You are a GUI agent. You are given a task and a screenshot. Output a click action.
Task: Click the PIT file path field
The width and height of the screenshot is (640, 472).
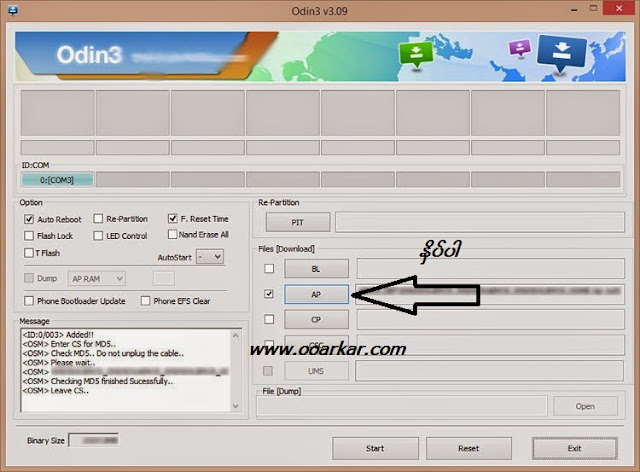click(480, 222)
